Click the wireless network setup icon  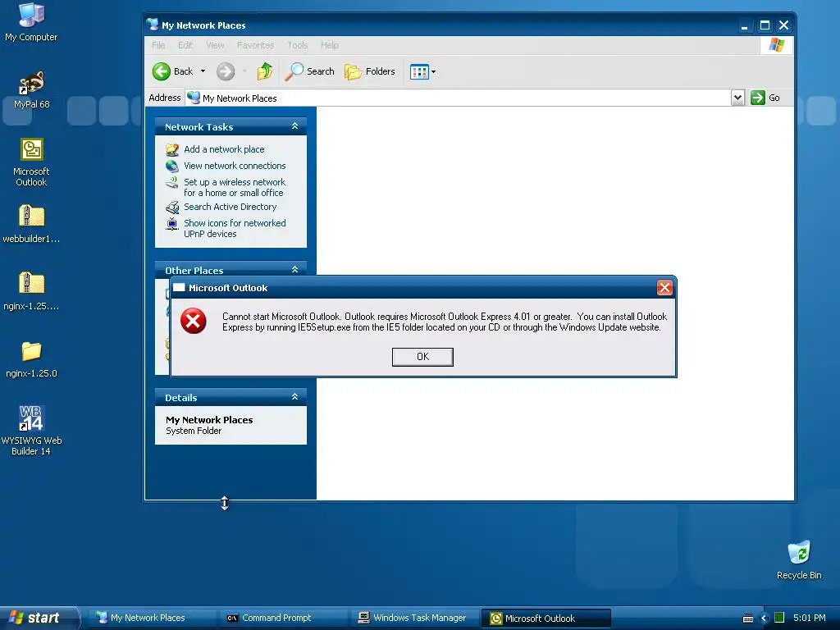click(172, 183)
